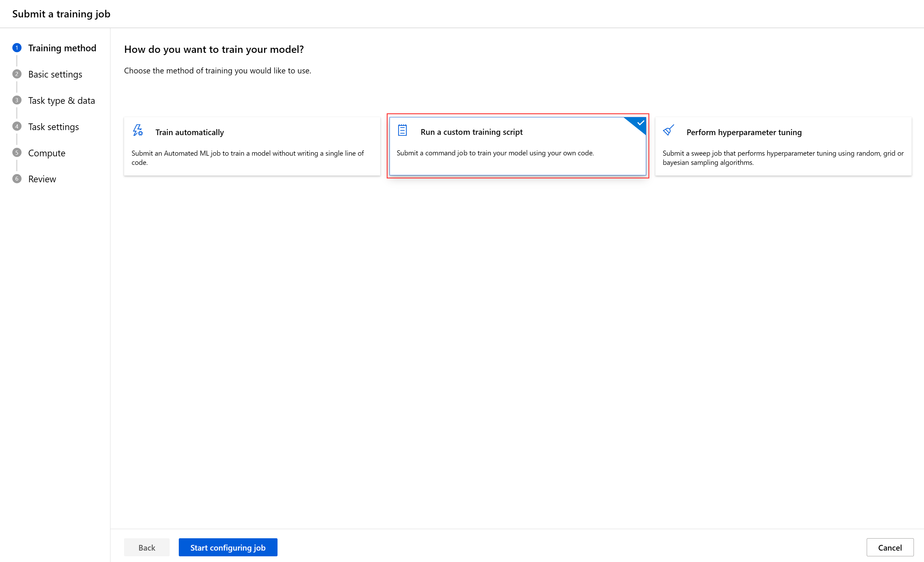Deselect the Run a custom training script card
Viewport: 924px width, 562px height.
tap(517, 146)
